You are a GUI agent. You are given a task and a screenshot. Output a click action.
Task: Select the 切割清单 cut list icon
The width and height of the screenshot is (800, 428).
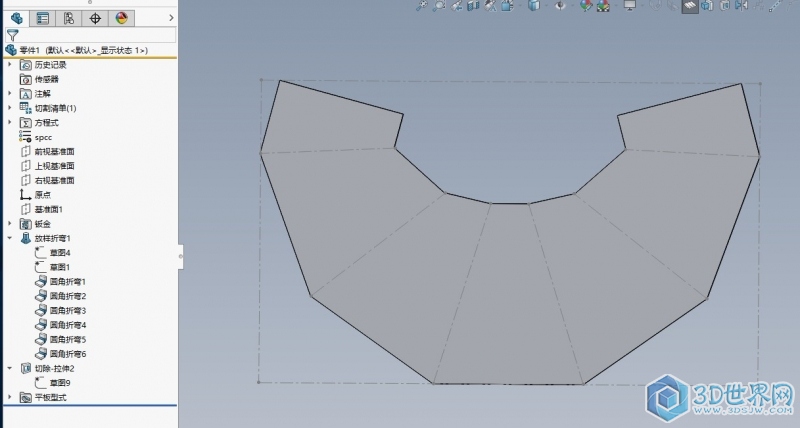pos(26,108)
